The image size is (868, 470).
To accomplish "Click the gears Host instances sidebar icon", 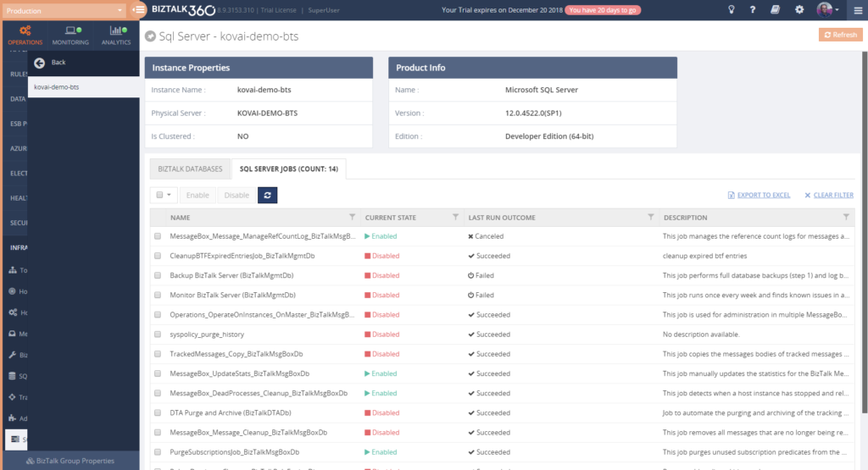I will coord(13,312).
